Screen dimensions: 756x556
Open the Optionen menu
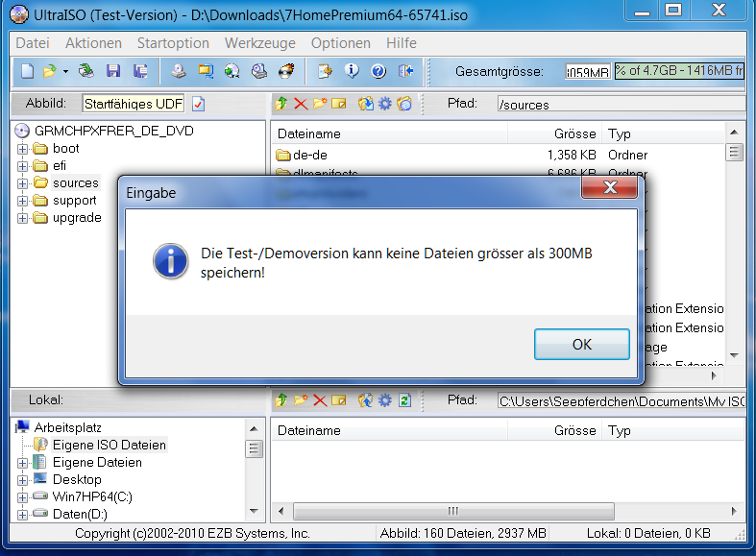[x=341, y=43]
